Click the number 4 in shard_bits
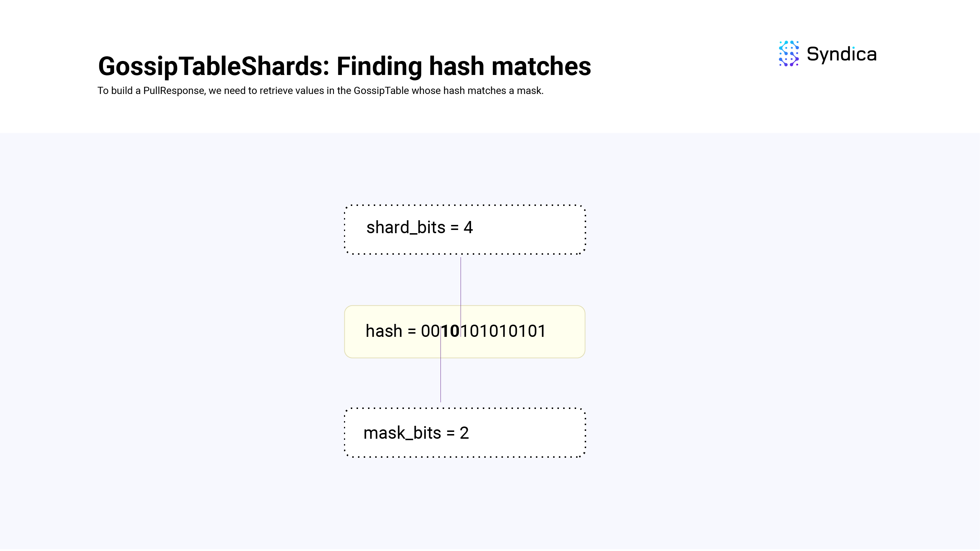This screenshot has width=980, height=551. pyautogui.click(x=468, y=227)
